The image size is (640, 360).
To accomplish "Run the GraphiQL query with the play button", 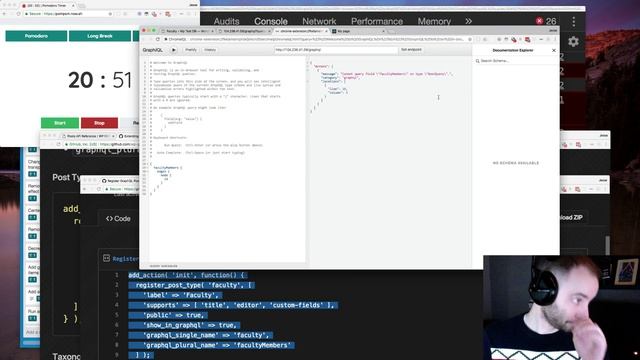I will click(174, 50).
